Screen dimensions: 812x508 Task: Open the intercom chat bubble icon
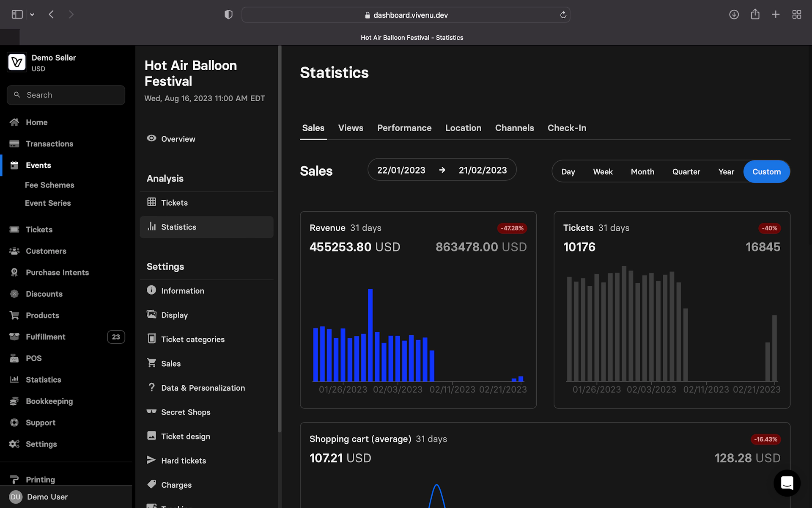tap(787, 483)
